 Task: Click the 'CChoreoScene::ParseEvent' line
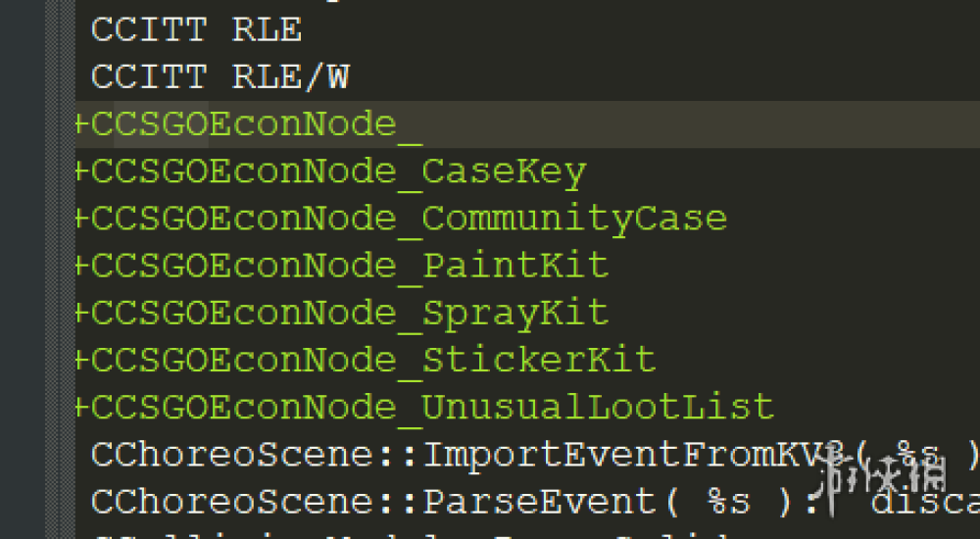coord(372,502)
